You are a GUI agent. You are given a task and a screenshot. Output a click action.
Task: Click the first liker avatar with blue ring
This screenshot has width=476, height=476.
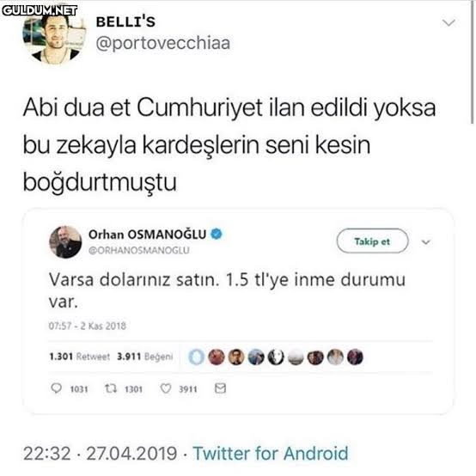click(x=197, y=357)
